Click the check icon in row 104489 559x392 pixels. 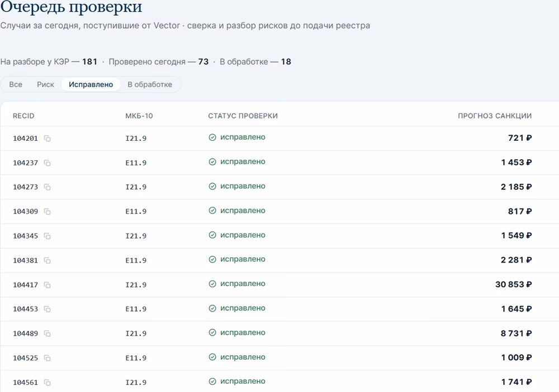pos(212,333)
